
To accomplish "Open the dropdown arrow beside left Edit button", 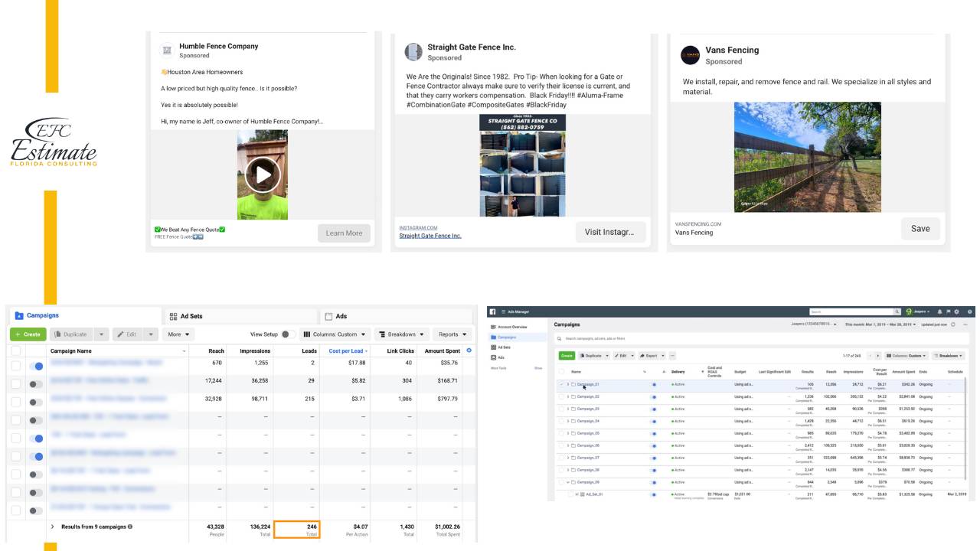I will [151, 334].
